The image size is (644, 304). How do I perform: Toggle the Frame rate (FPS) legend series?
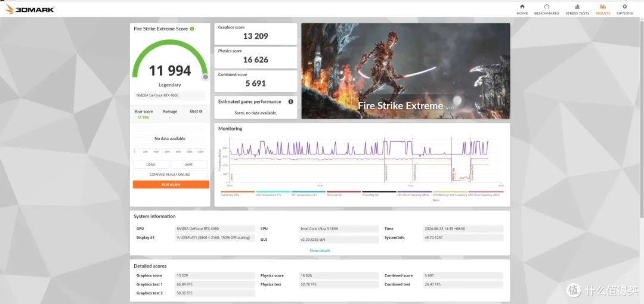click(x=238, y=194)
